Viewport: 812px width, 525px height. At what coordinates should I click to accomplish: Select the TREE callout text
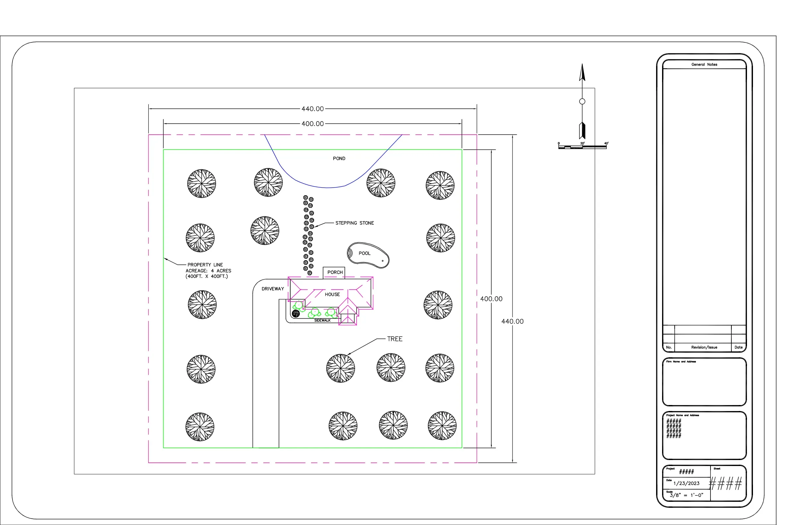394,339
